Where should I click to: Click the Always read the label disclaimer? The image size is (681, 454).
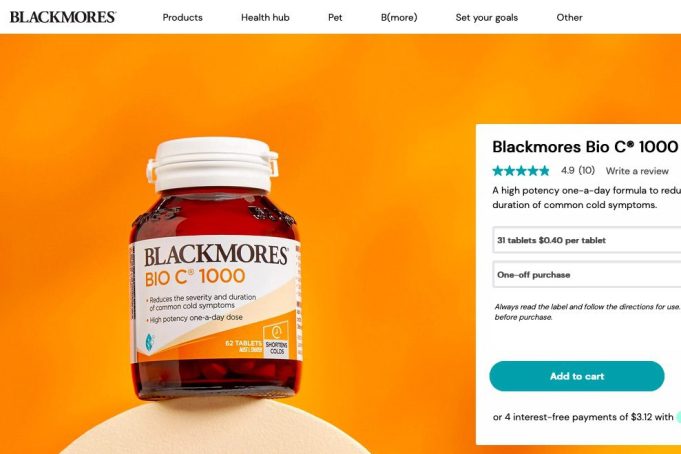(x=587, y=312)
